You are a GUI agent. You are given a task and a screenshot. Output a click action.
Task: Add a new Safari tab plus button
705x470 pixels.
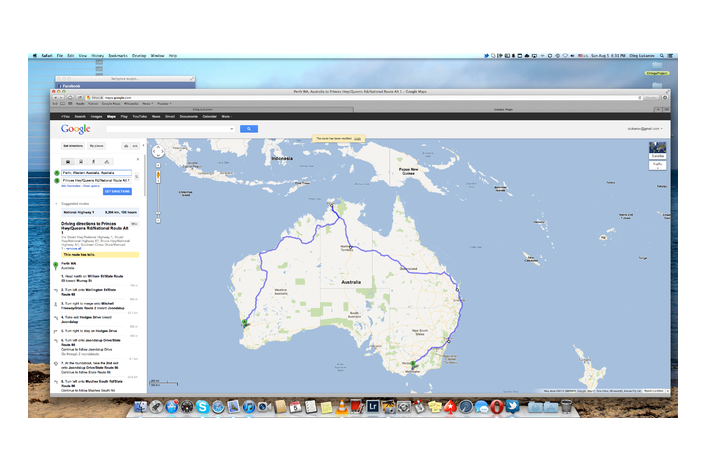coord(658,109)
